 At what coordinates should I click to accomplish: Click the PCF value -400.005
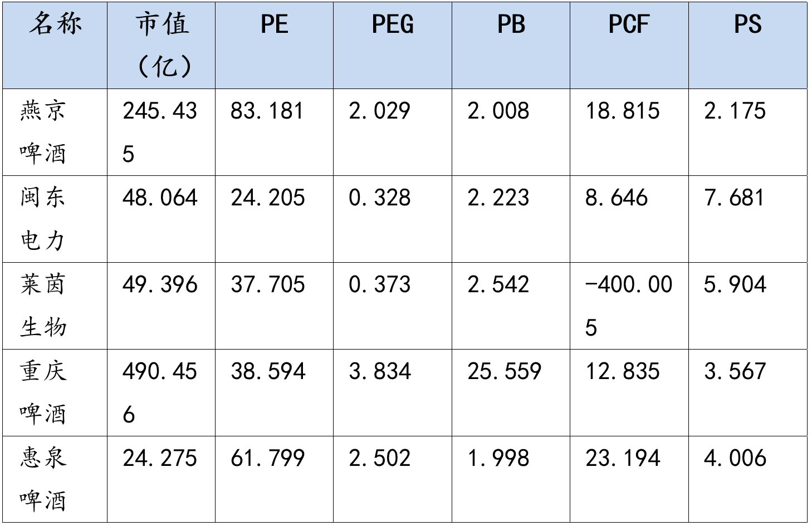coord(628,306)
